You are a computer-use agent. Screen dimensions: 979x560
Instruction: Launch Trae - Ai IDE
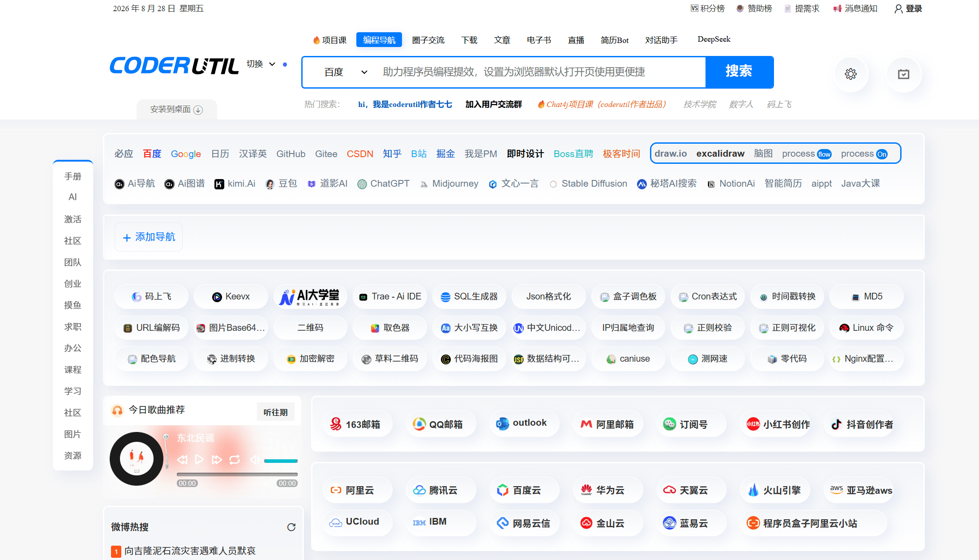[x=390, y=296]
